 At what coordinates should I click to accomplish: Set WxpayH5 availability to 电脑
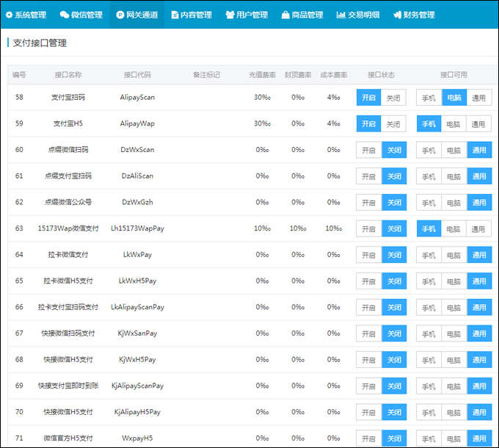pyautogui.click(x=454, y=438)
